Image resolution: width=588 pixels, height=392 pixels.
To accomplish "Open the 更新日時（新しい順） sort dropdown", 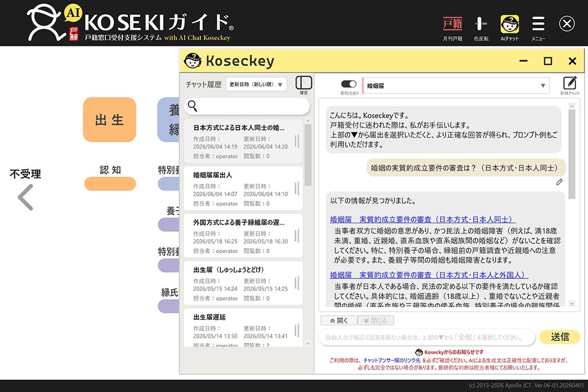I will click(256, 84).
